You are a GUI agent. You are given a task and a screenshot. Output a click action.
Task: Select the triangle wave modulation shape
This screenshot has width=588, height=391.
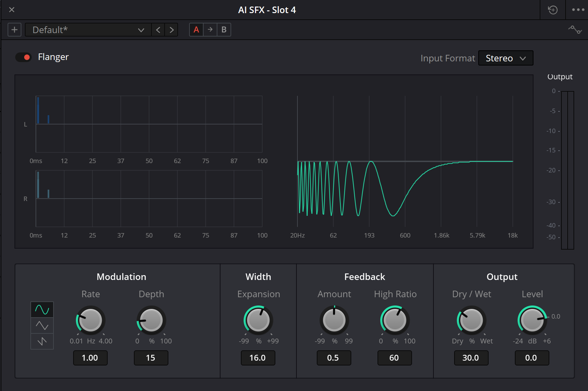42,325
